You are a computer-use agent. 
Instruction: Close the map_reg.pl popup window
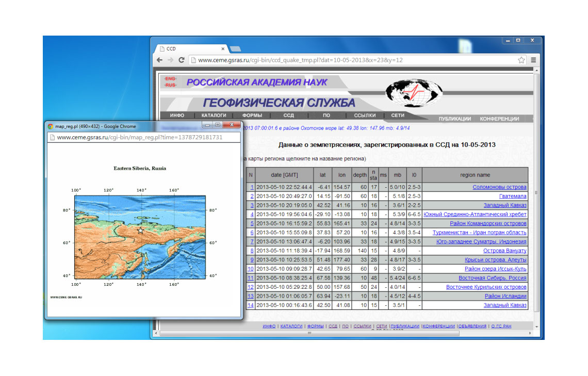coord(232,124)
